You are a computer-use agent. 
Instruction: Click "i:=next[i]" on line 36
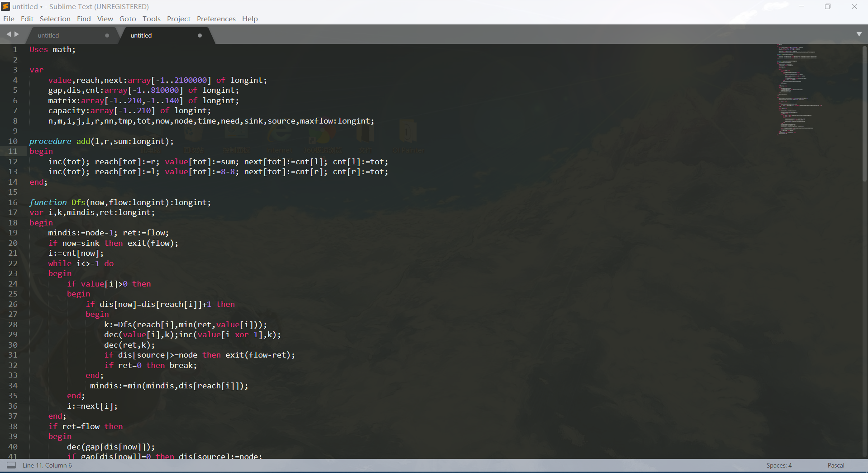pyautogui.click(x=90, y=406)
